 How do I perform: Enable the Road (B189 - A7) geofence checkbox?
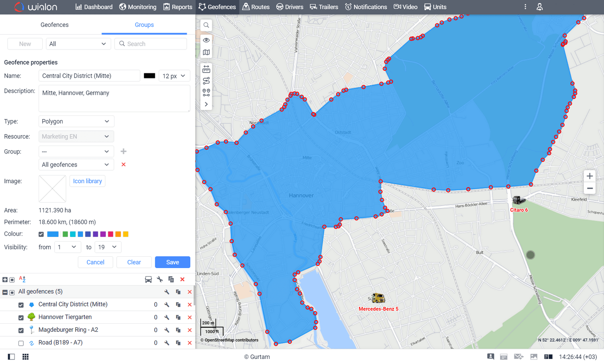click(x=21, y=343)
